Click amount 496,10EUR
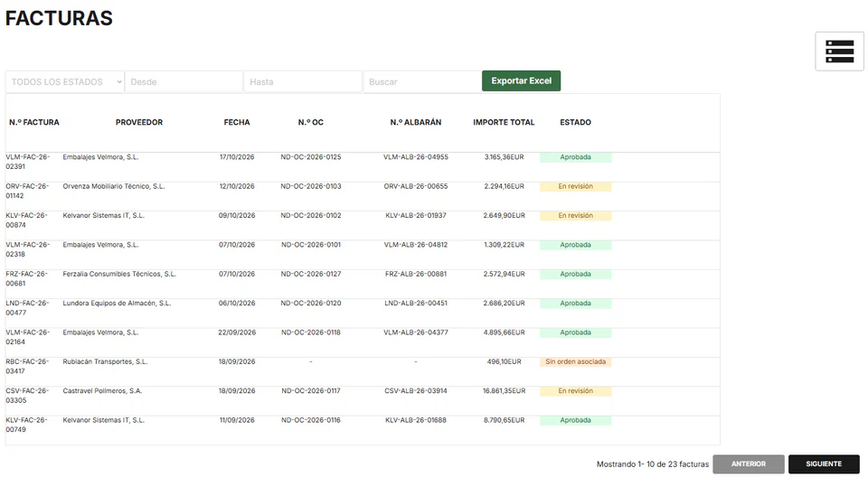The image size is (868, 487). click(504, 362)
